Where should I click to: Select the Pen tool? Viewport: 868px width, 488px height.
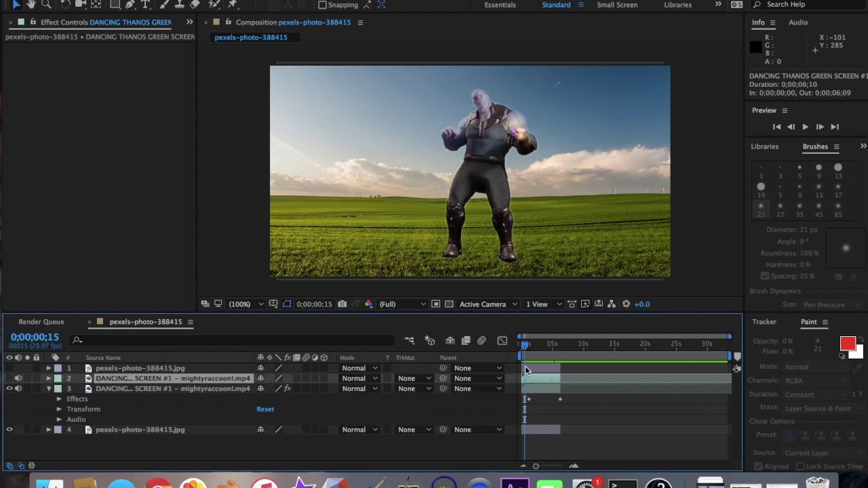(130, 4)
